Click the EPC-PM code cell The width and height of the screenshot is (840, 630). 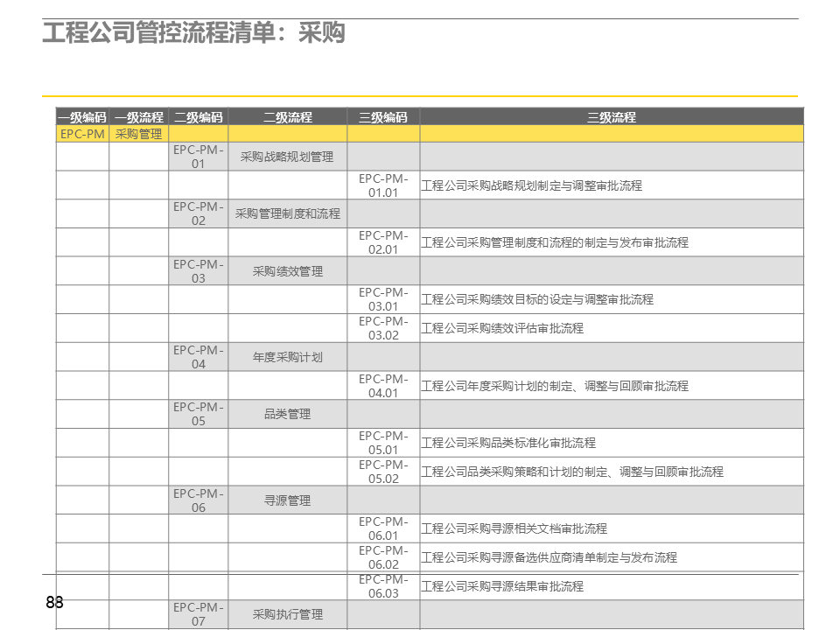click(x=82, y=134)
